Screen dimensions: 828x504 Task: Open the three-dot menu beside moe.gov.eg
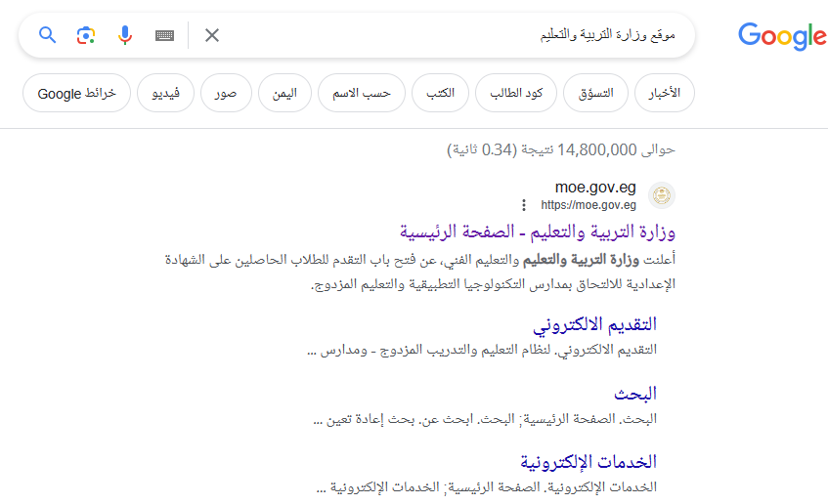coord(524,205)
